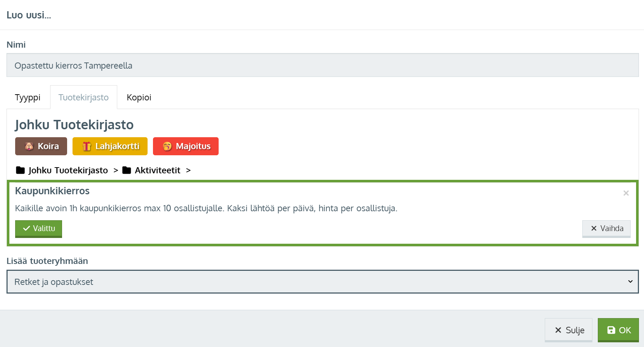The width and height of the screenshot is (644, 347).
Task: Dismiss the Kaupunkikierros card with the X
Action: [626, 193]
